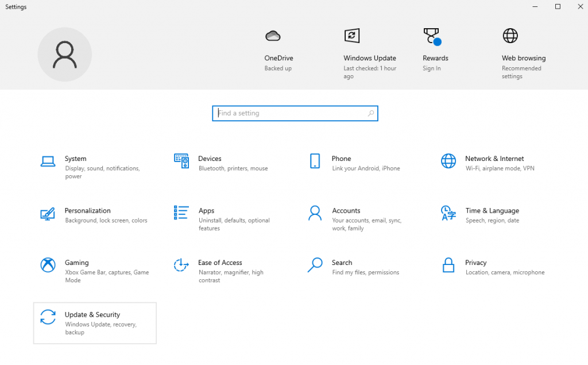Open Privacy settings label
This screenshot has height=365, width=588.
[x=475, y=263]
